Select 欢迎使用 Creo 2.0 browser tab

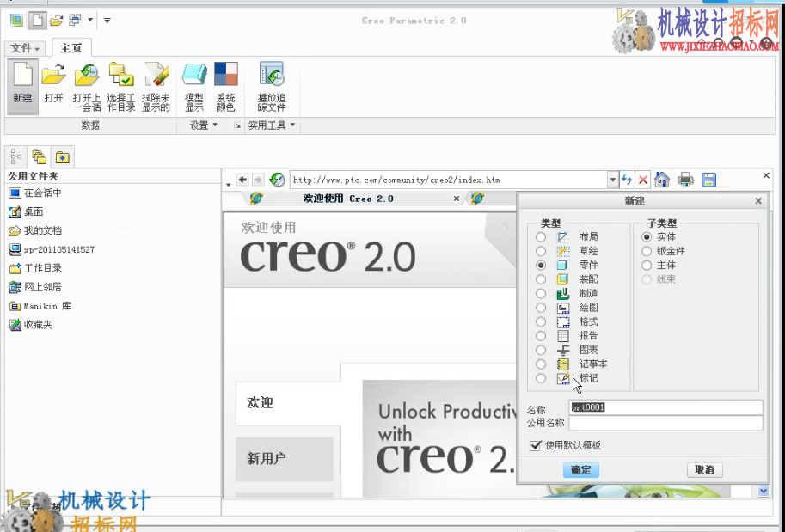click(x=348, y=199)
